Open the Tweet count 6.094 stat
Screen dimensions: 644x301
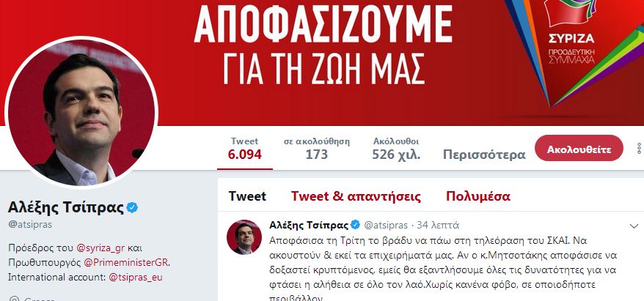tap(245, 149)
